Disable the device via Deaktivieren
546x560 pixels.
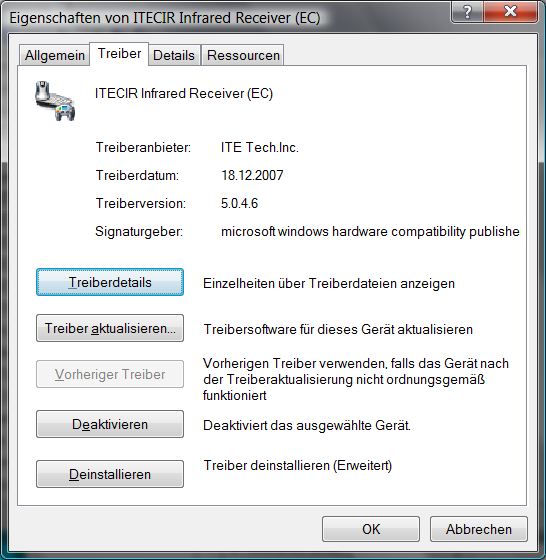point(110,424)
